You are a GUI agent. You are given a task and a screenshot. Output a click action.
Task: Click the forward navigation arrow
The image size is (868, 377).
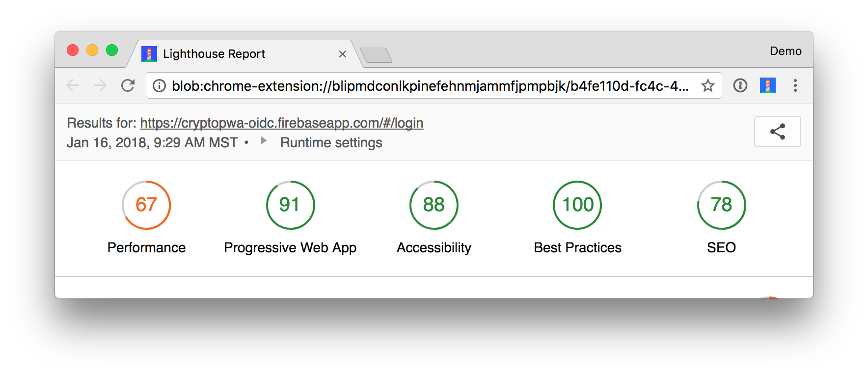(100, 86)
